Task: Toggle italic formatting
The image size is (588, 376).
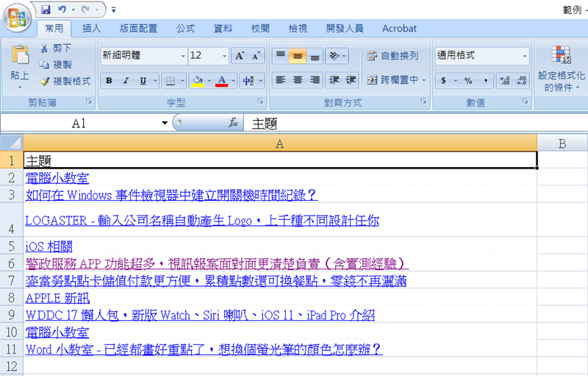Action: (126, 81)
